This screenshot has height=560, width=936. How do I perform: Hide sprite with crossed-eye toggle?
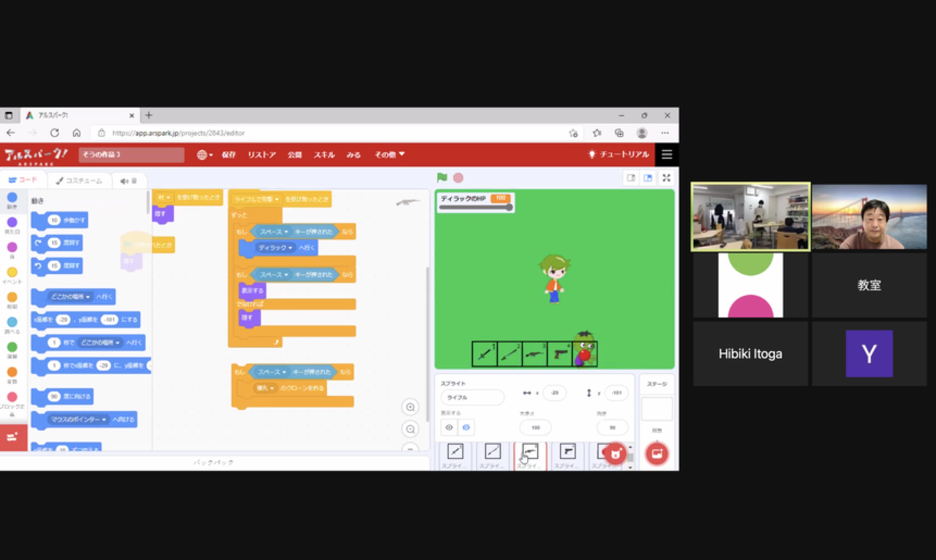[x=466, y=427]
